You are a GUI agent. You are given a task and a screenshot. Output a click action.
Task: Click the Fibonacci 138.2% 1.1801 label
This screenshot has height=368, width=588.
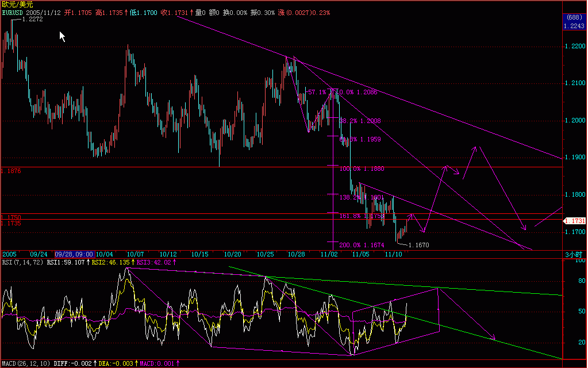click(x=362, y=197)
